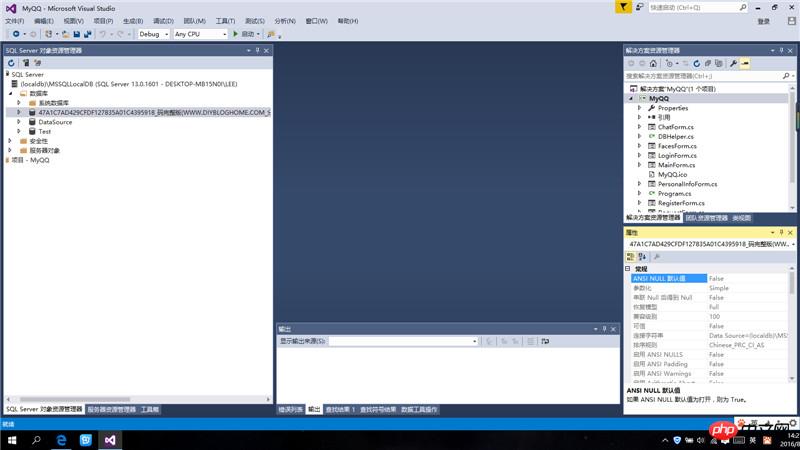Image resolution: width=800 pixels, height=450 pixels.
Task: Pin the SQL Server Object Explorer panel
Action: (x=257, y=51)
